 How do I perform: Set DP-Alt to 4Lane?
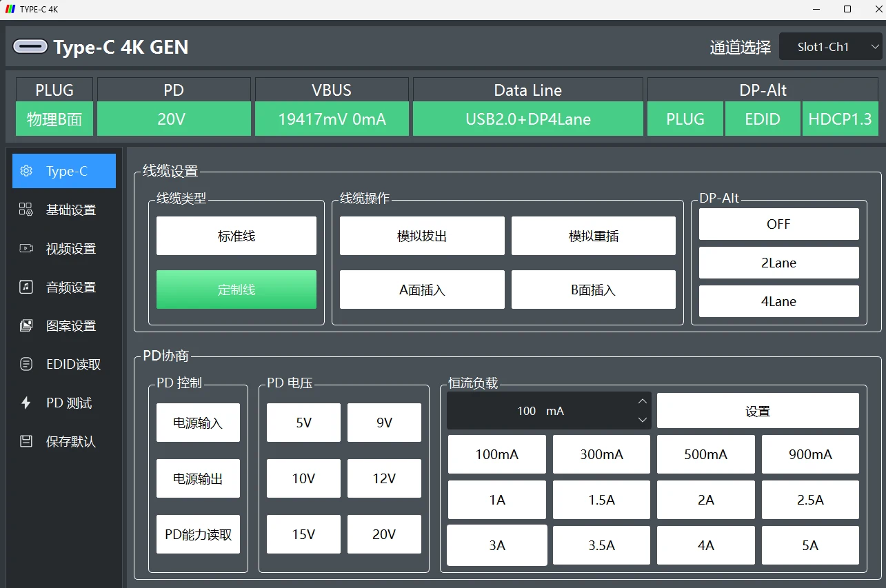coord(779,301)
